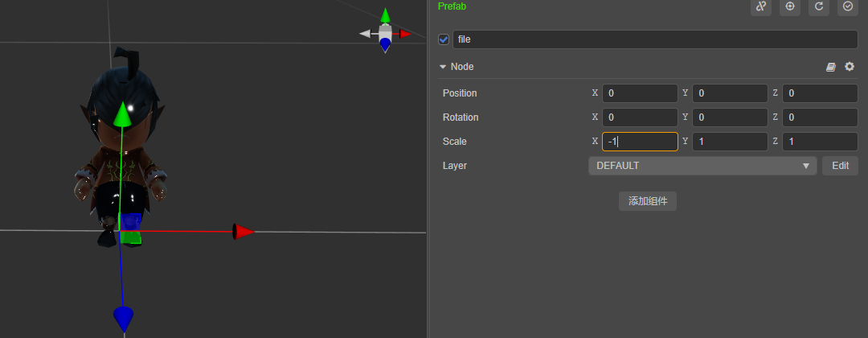Viewport: 868px width, 338px height.
Task: Open the Layer DEFAULT dropdown
Action: (x=702, y=166)
